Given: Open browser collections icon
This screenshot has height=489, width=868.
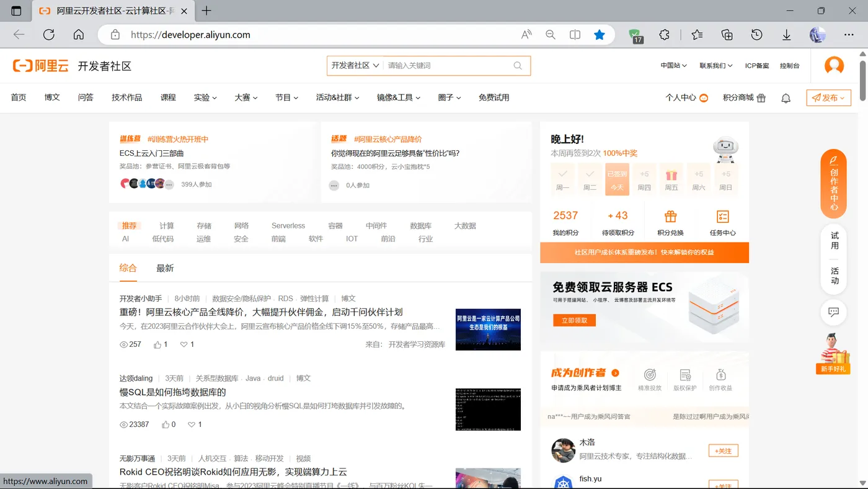Looking at the screenshot, I should point(727,35).
